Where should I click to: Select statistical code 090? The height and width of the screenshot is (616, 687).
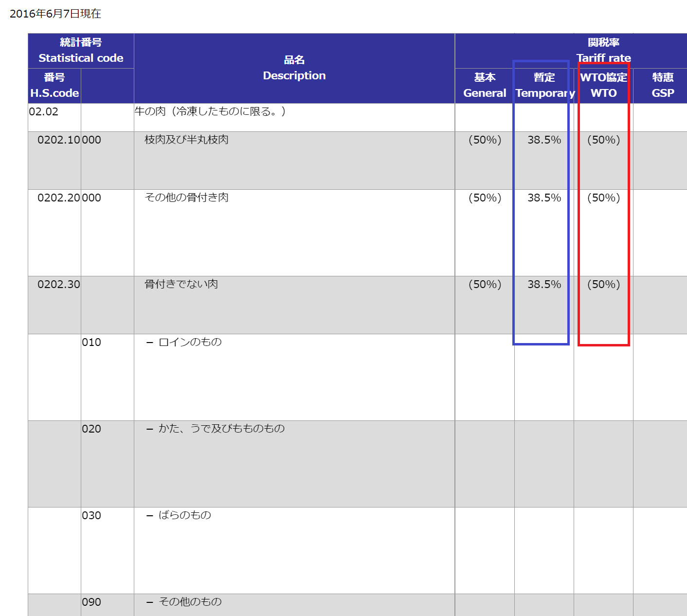tap(91, 602)
